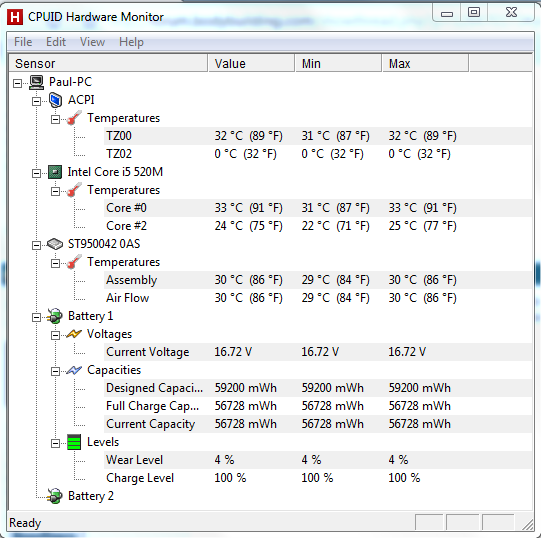Viewport: 541px width, 538px height.
Task: Collapse the Voltages node
Action: click(55, 335)
